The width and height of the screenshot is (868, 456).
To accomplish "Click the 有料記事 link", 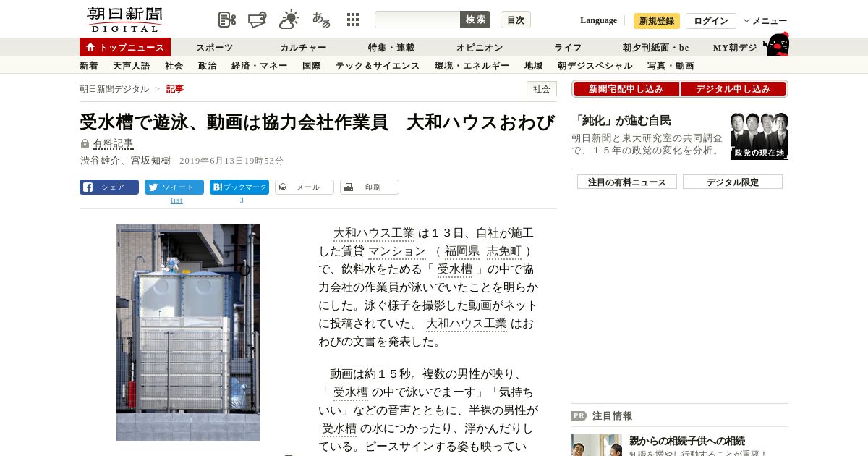I will click(114, 144).
